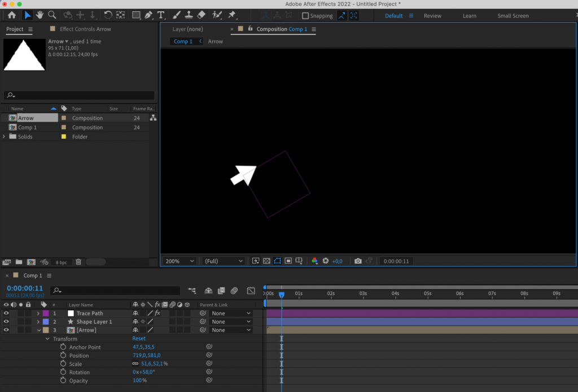
Task: Reset the Arrow layer Transform properties
Action: click(x=139, y=338)
